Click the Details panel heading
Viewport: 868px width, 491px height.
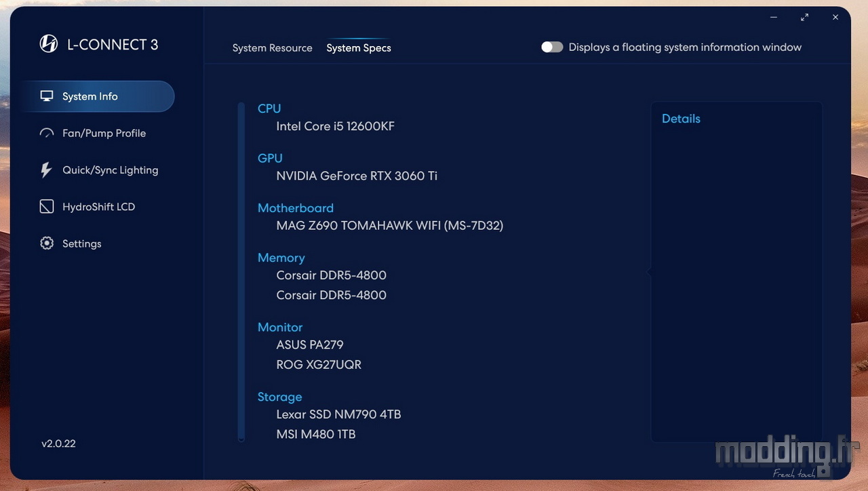681,119
